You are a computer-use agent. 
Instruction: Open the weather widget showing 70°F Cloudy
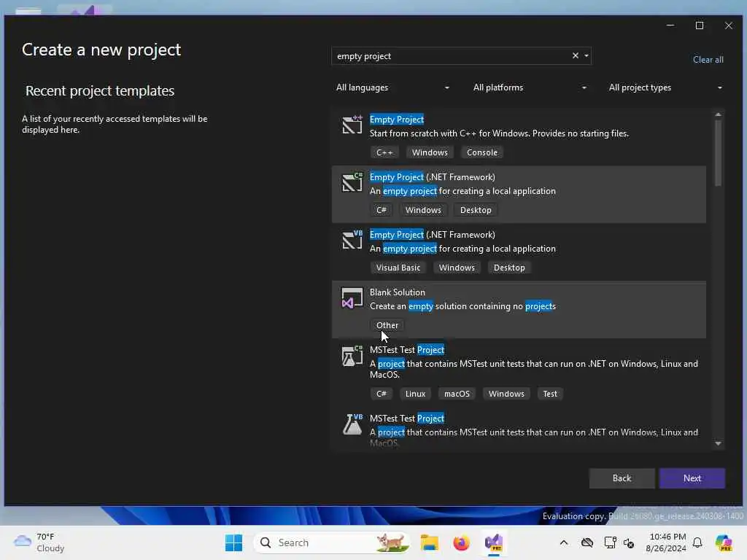coord(39,542)
